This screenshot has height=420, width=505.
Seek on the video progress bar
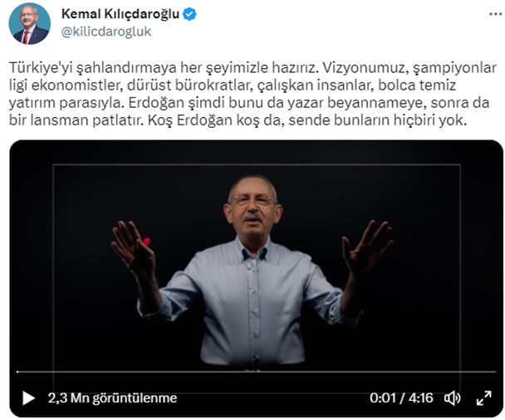coord(257,372)
